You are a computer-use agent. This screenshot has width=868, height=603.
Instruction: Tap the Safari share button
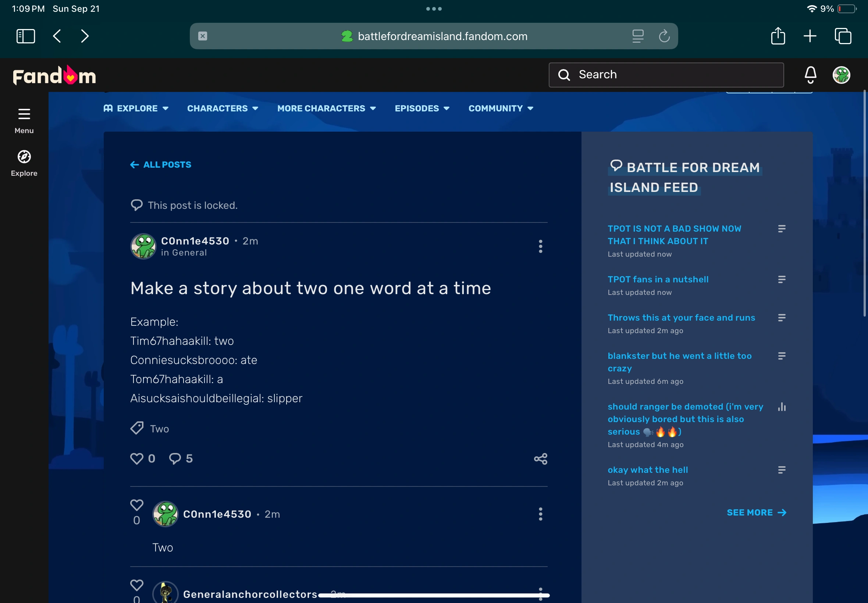click(x=778, y=36)
